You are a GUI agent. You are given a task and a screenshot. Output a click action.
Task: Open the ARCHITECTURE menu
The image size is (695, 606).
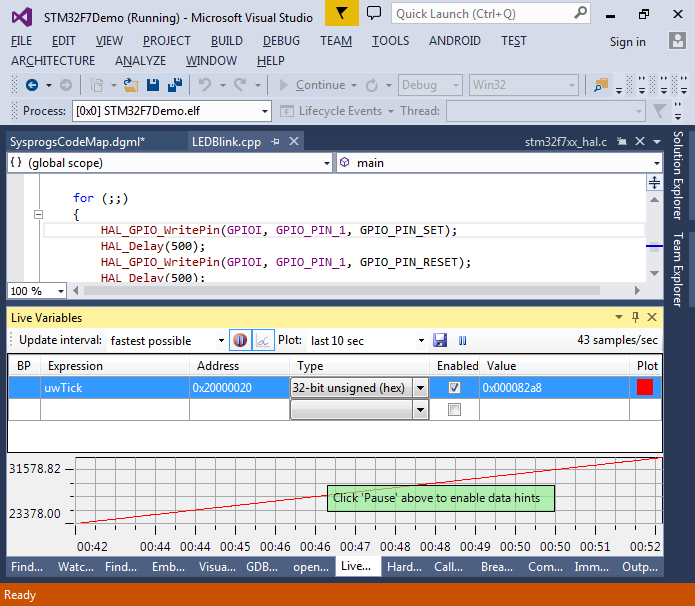[53, 61]
